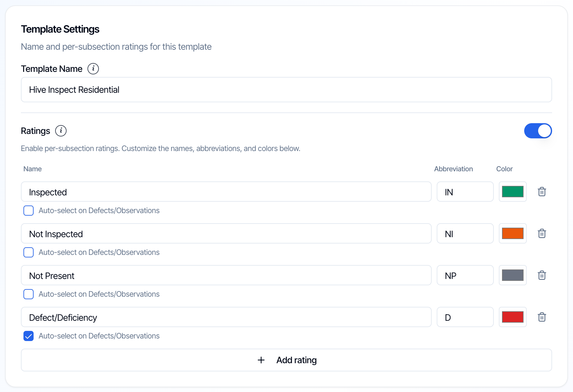This screenshot has height=392, width=573.
Task: Focus the Template Name input field
Action: point(286,90)
